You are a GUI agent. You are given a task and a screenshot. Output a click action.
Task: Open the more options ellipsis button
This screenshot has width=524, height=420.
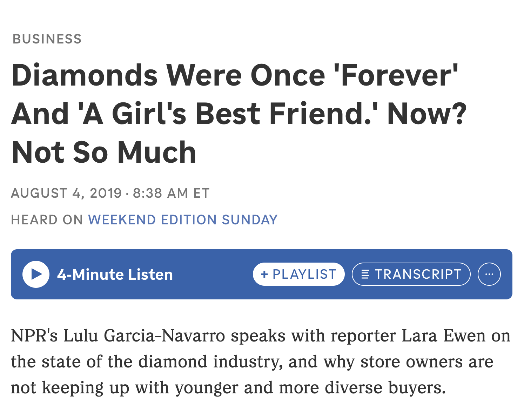tap(489, 274)
